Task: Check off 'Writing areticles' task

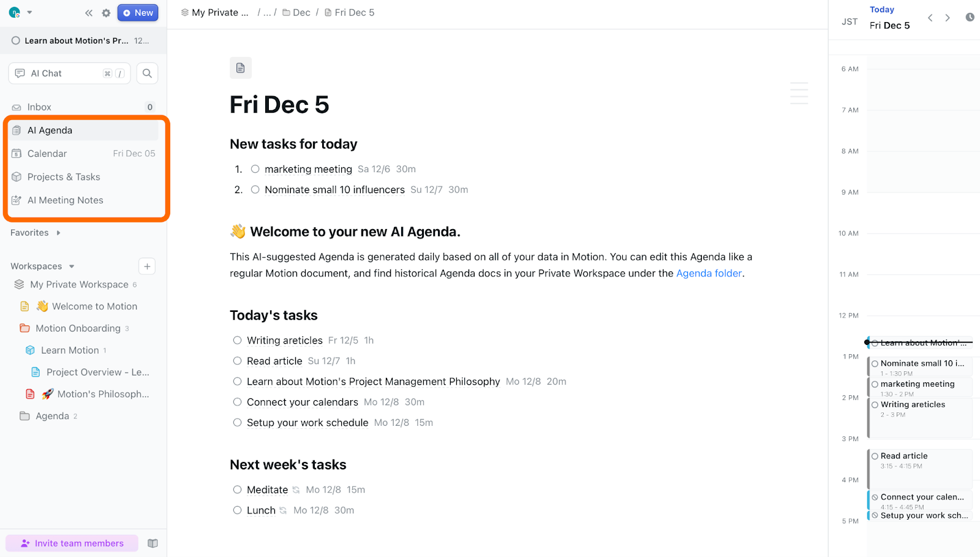Action: pyautogui.click(x=237, y=340)
